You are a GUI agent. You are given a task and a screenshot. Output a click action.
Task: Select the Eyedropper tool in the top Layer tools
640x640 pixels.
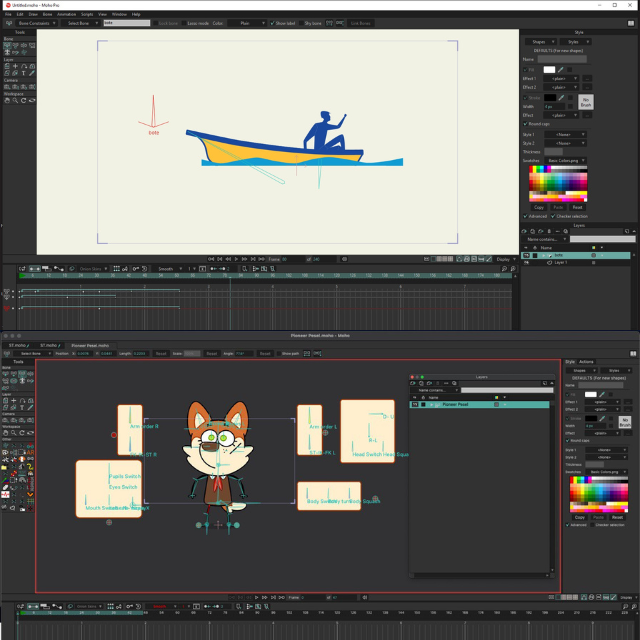point(32,73)
